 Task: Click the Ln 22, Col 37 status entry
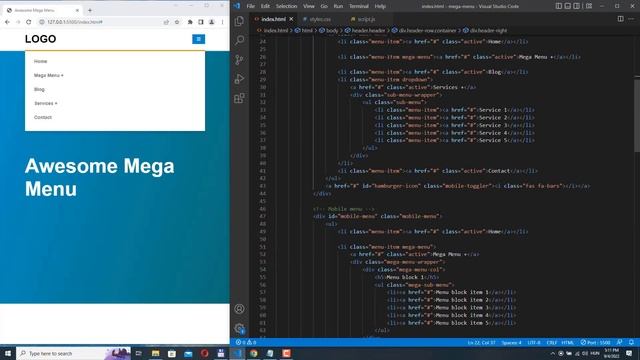pyautogui.click(x=481, y=342)
